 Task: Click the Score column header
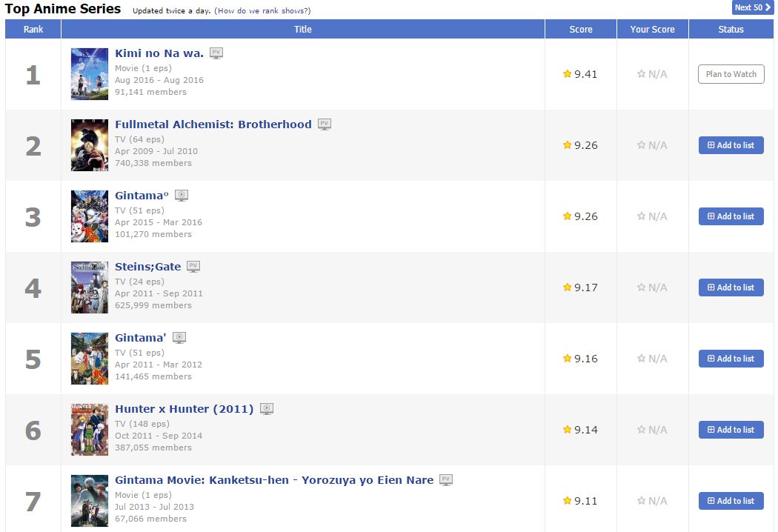point(580,30)
